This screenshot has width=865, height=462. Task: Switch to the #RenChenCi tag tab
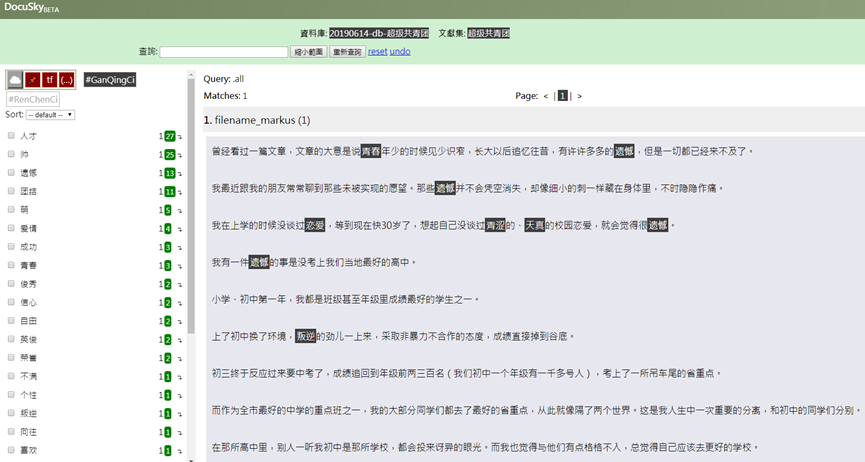coord(33,99)
